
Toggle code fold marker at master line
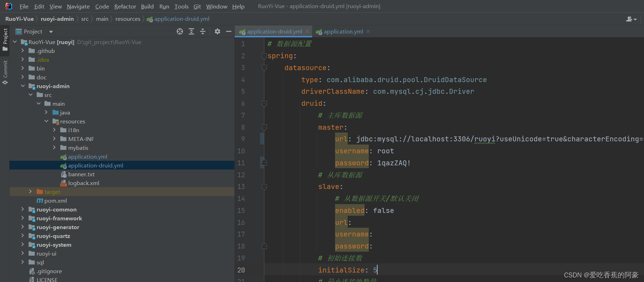264,127
